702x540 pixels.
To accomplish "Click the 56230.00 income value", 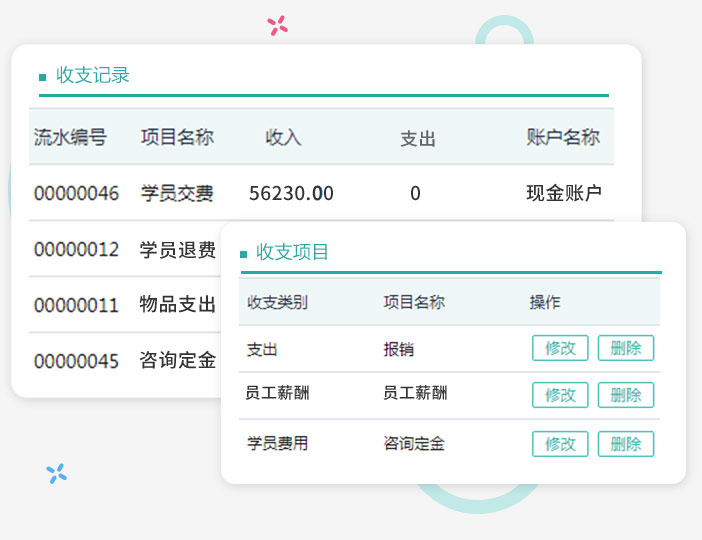I will [291, 193].
